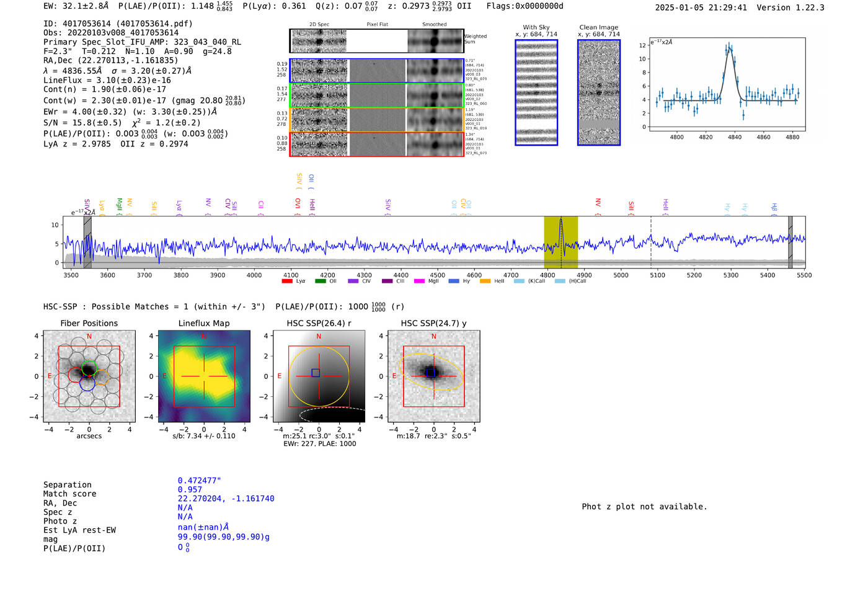Click the Separation value 0.472477"
868x591 pixels.
pyautogui.click(x=199, y=481)
